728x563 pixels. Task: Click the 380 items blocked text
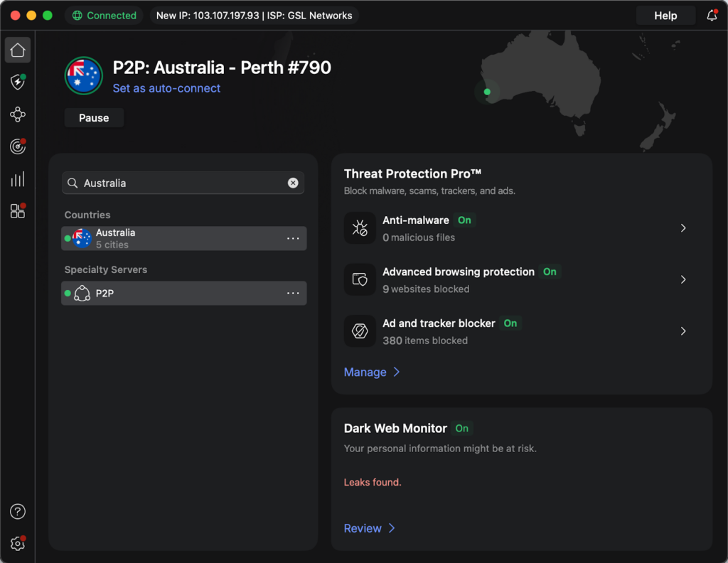(x=425, y=341)
